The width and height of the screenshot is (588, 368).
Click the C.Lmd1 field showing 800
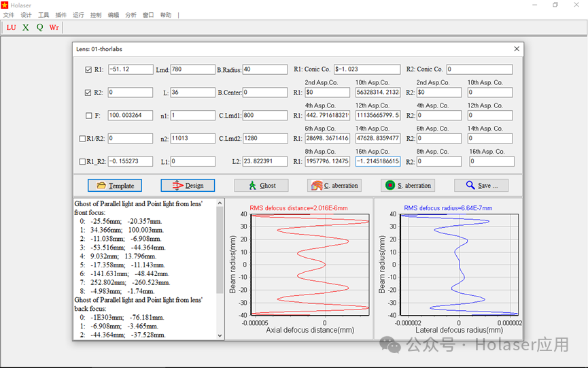click(265, 116)
